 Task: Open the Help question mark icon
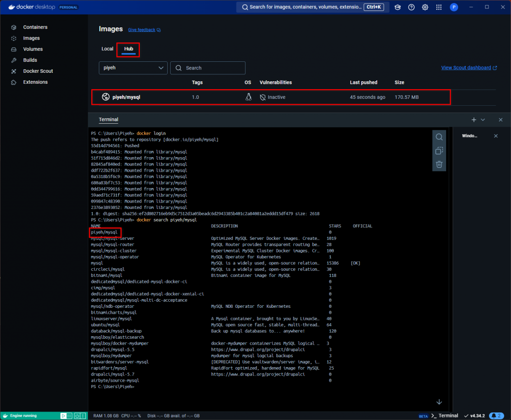(x=411, y=7)
